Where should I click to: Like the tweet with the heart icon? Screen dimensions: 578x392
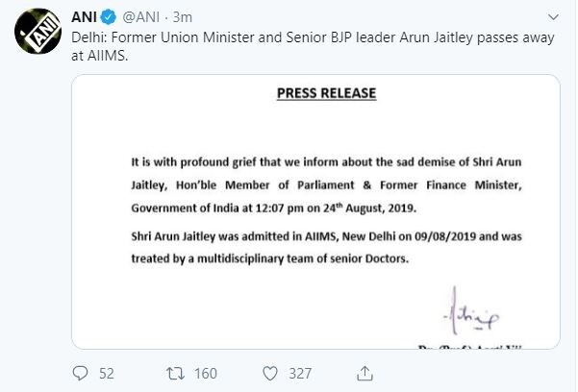(x=270, y=371)
